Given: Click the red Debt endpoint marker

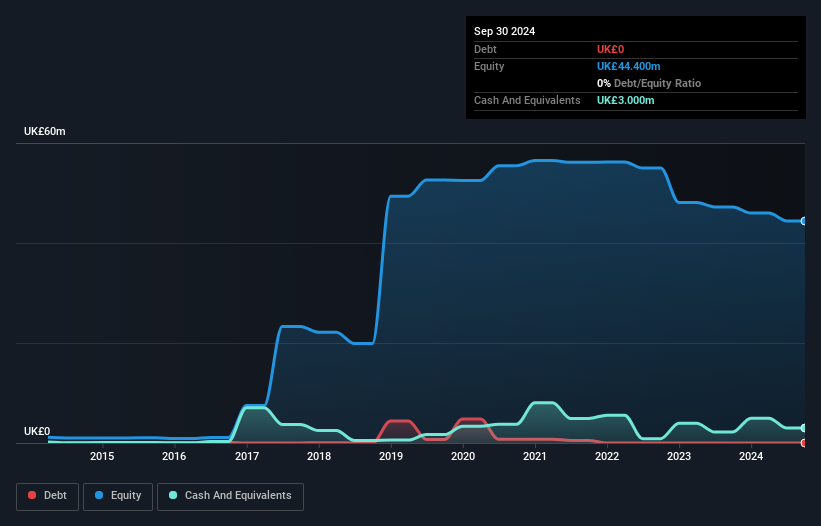Looking at the screenshot, I should click(x=804, y=443).
